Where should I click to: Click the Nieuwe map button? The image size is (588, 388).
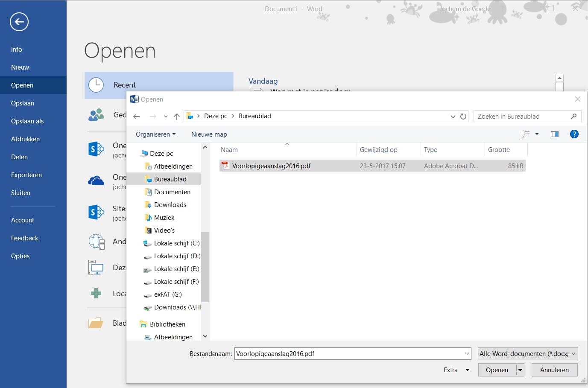click(209, 134)
